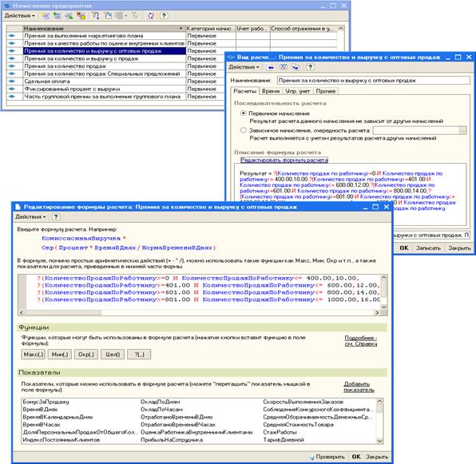476x464 pixels.
Task: Click the Редактировать формулу расчета link
Action: [x=284, y=160]
